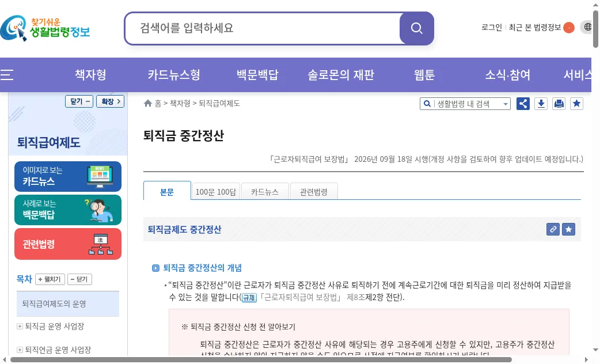Open the globe language icon

point(588,27)
